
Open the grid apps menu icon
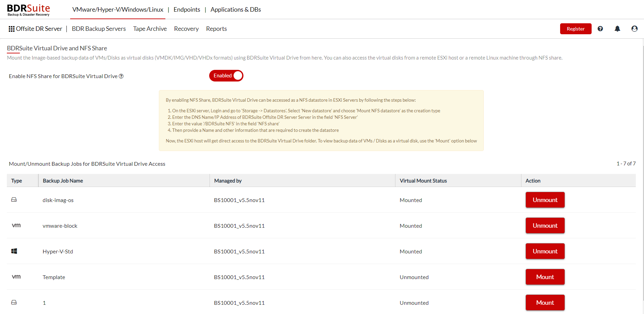12,29
